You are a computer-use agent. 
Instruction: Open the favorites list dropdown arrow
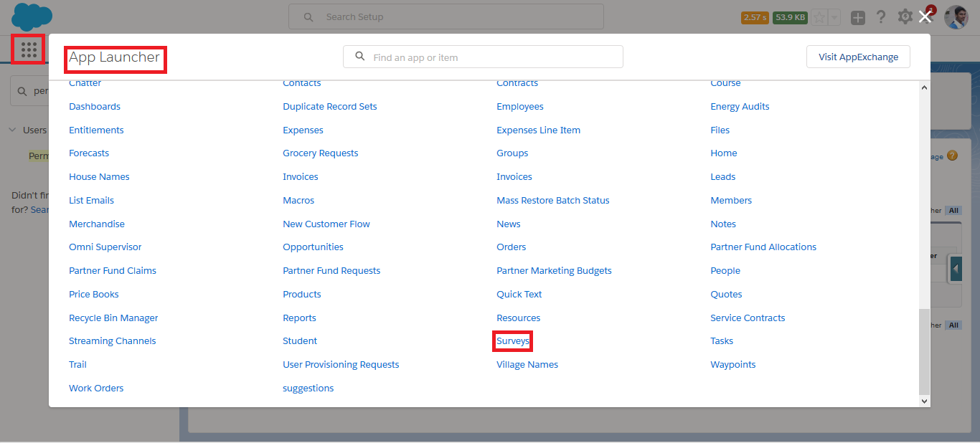pos(834,17)
